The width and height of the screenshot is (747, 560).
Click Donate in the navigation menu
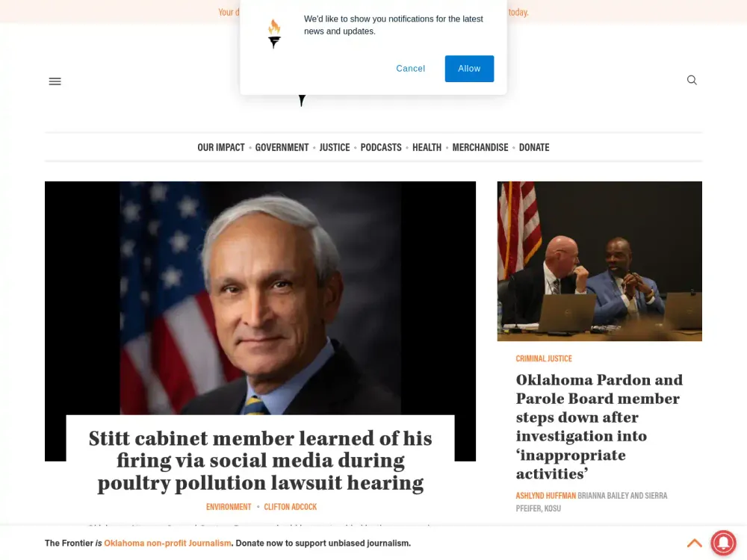pyautogui.click(x=534, y=148)
